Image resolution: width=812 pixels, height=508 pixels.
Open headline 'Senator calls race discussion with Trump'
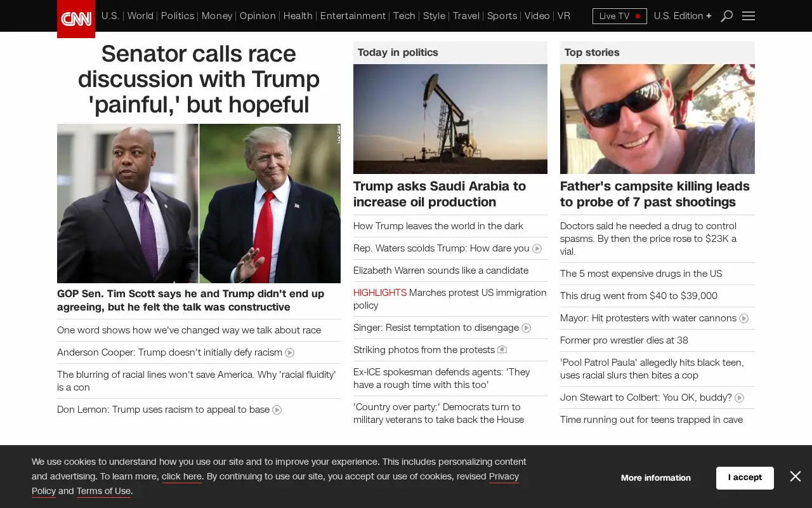click(x=199, y=79)
